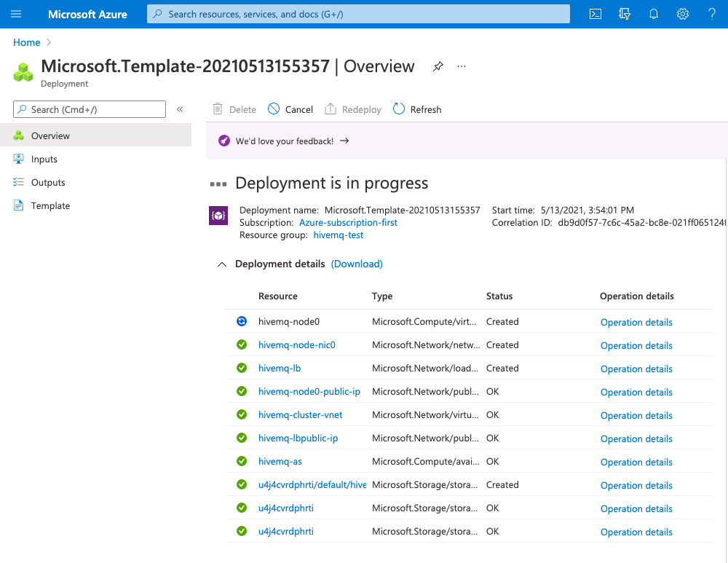Click the Start time value 5/13/2021, 3:54:01 PM
The height and width of the screenshot is (563, 728).
(x=587, y=210)
